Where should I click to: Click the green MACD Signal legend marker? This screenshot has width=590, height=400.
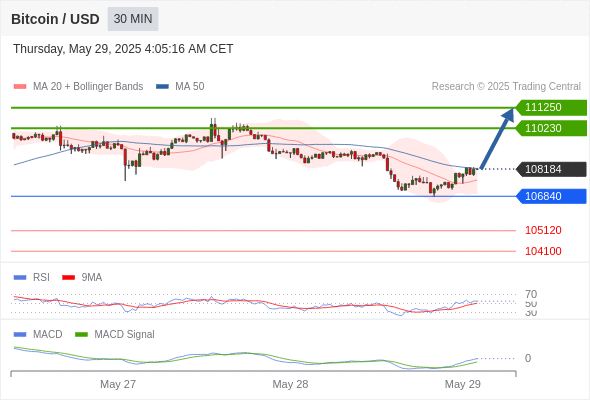tap(82, 335)
